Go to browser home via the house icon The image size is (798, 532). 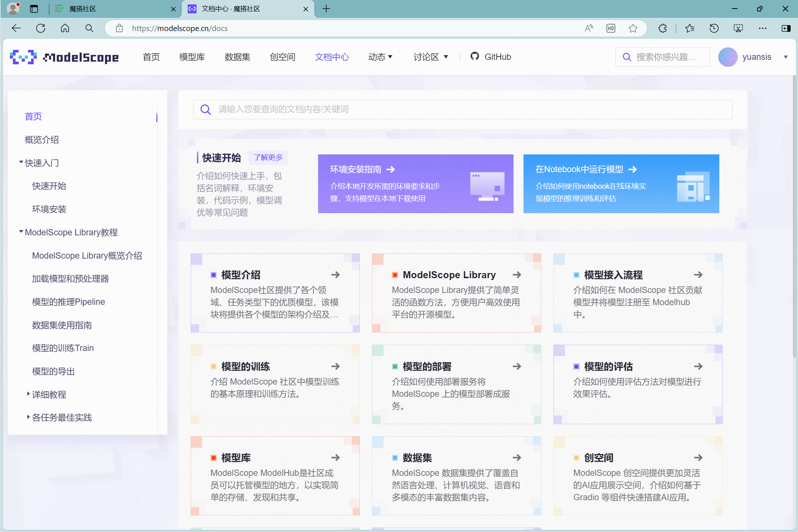65,28
